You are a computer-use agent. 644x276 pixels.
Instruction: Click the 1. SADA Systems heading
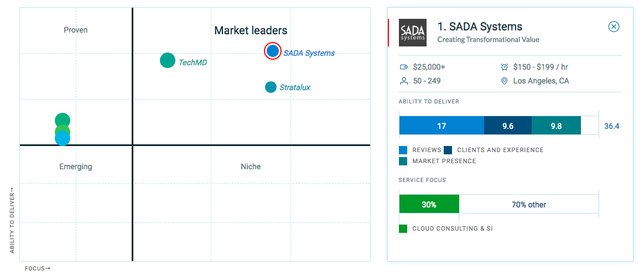[480, 27]
